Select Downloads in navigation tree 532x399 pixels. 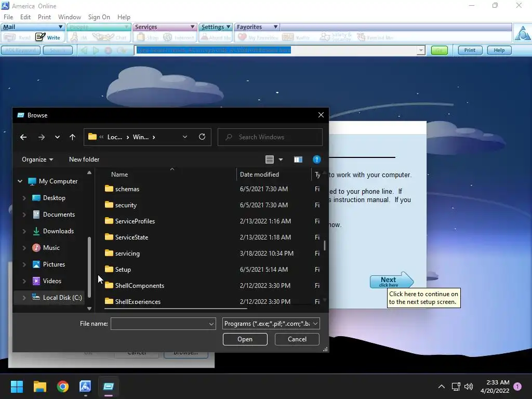coord(58,231)
